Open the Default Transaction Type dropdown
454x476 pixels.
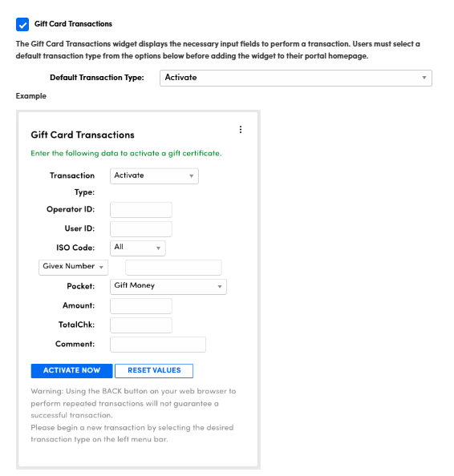(296, 78)
